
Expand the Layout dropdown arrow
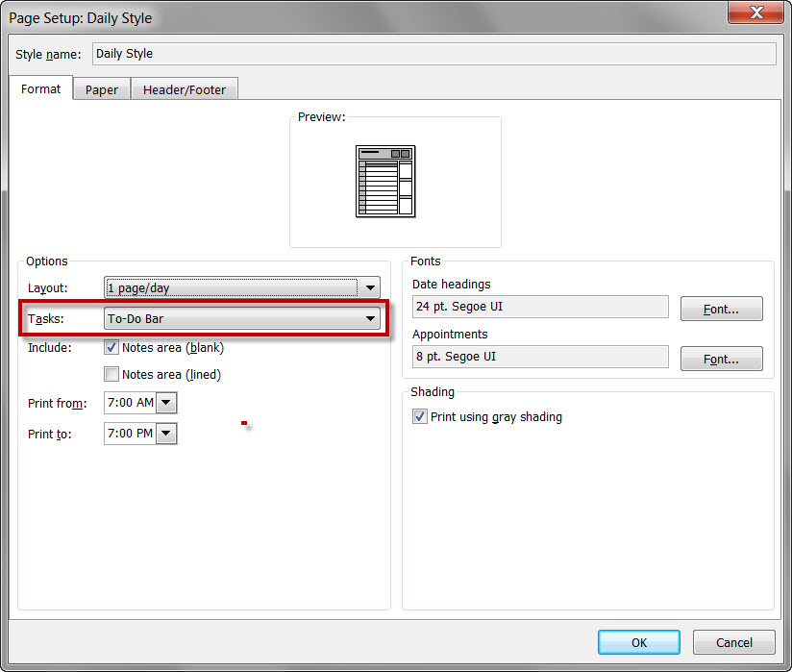pos(370,288)
